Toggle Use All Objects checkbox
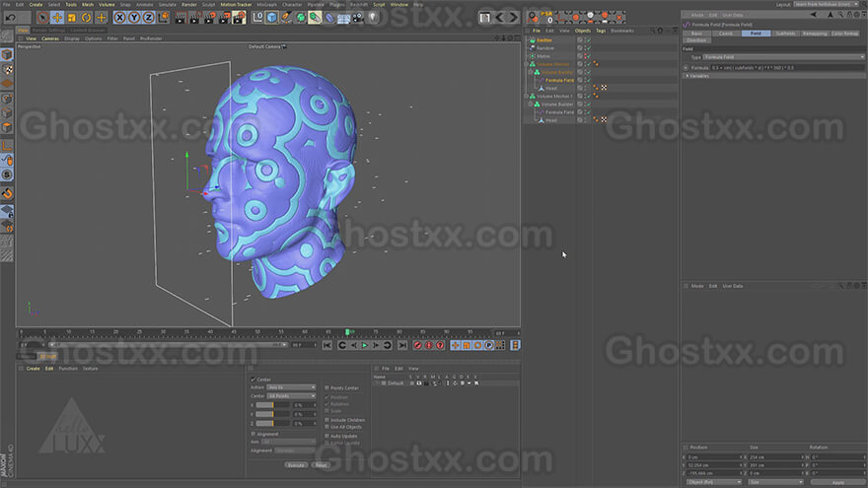This screenshot has height=488, width=868. (326, 427)
